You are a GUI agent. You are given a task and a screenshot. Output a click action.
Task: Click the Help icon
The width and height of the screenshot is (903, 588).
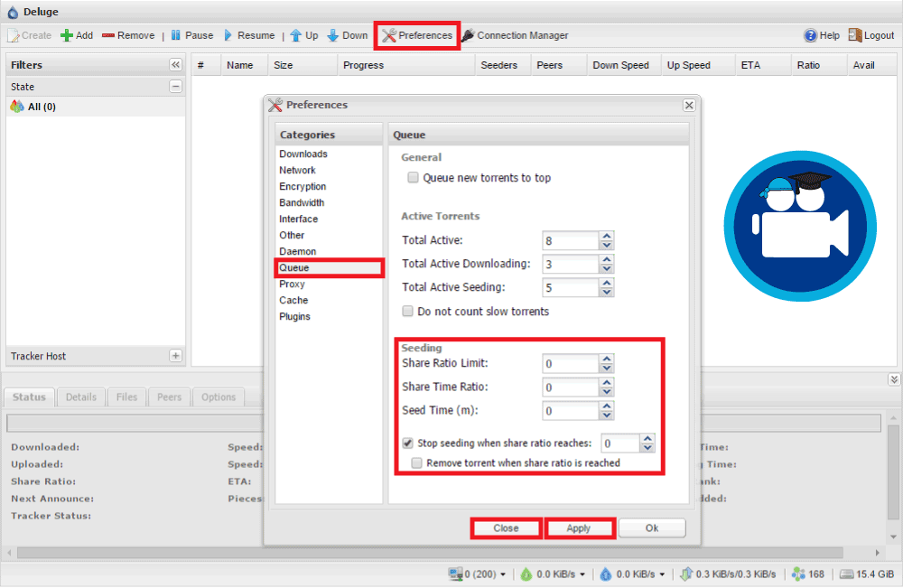point(811,36)
